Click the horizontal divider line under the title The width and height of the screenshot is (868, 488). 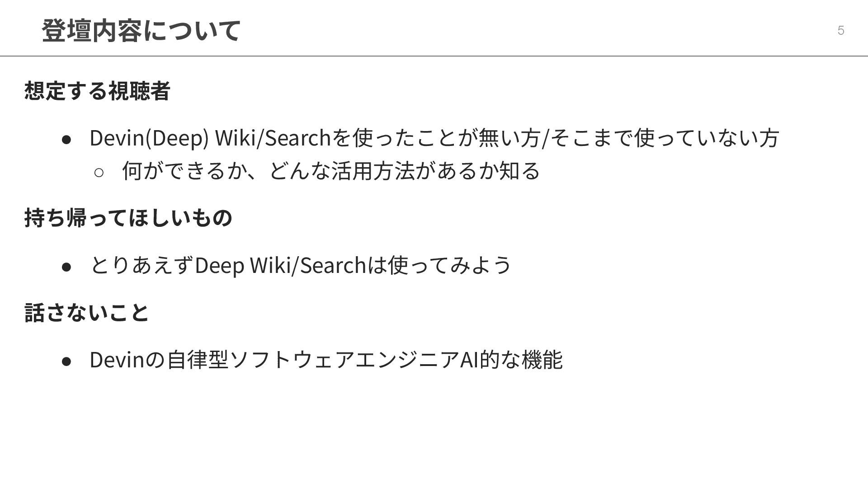click(x=434, y=56)
